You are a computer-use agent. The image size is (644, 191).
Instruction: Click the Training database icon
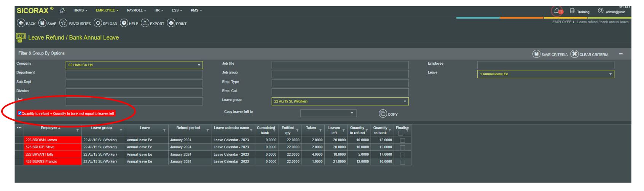572,11
